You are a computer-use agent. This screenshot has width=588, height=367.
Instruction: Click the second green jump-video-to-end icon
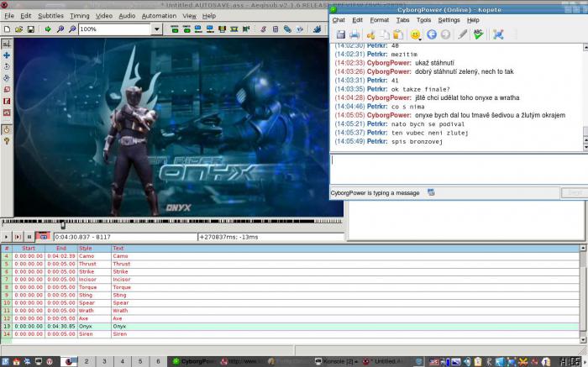pos(186,29)
